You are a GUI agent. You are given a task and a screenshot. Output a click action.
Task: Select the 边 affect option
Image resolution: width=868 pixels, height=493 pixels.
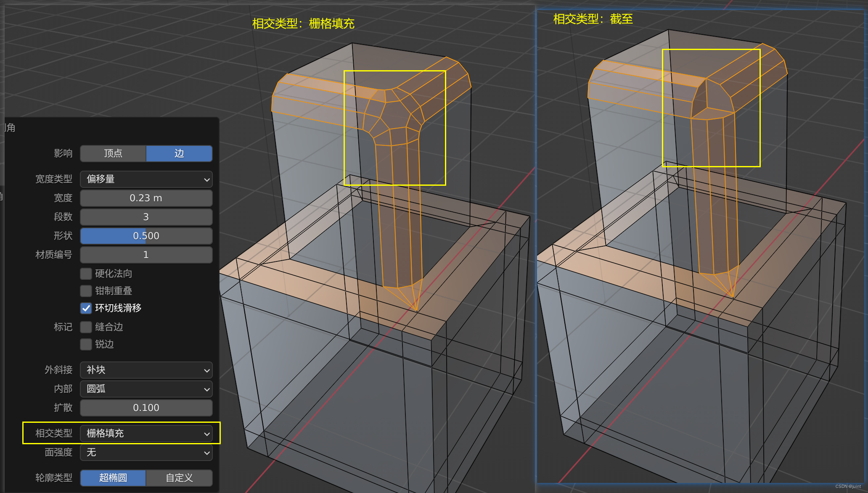[x=179, y=153]
